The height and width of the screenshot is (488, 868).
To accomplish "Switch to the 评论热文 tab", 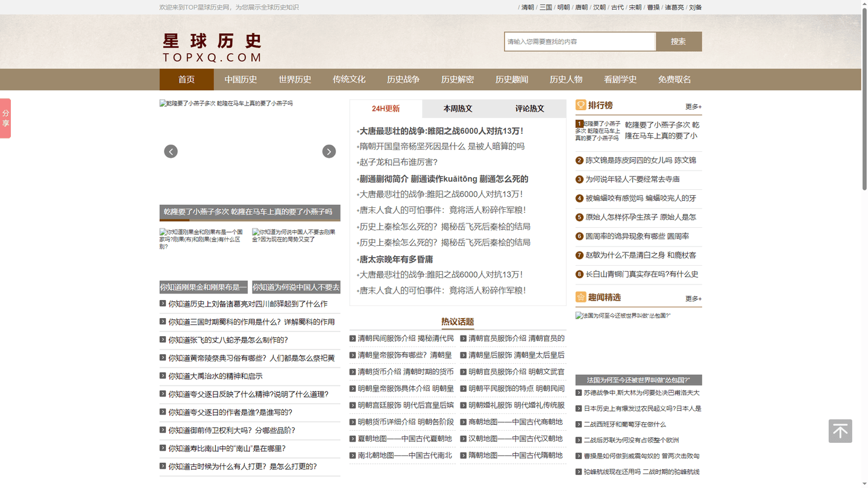I will click(530, 109).
